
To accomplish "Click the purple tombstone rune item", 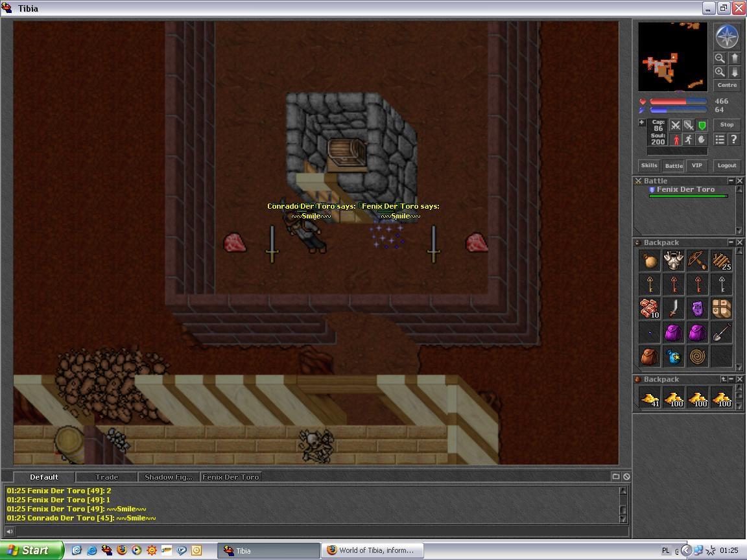I will 698,308.
